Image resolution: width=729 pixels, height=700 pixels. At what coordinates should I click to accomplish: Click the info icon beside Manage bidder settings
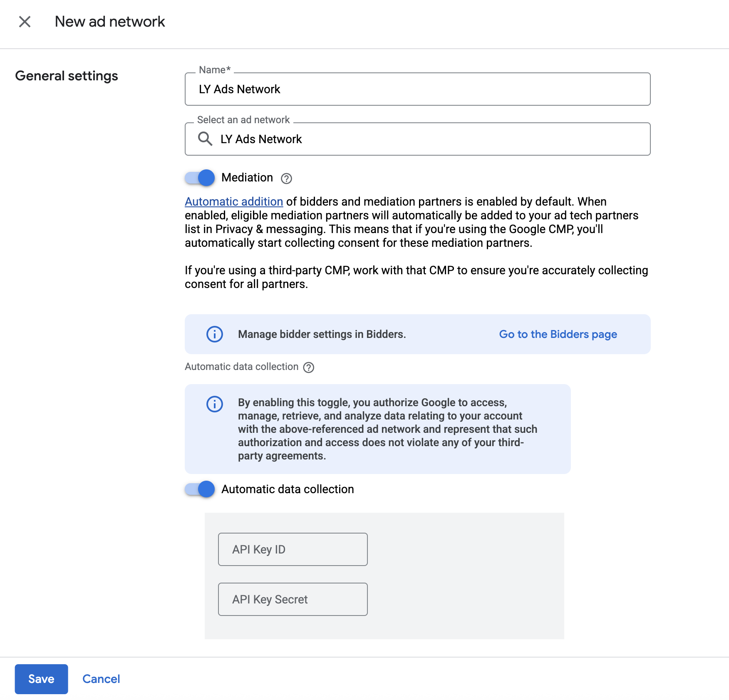(x=215, y=334)
